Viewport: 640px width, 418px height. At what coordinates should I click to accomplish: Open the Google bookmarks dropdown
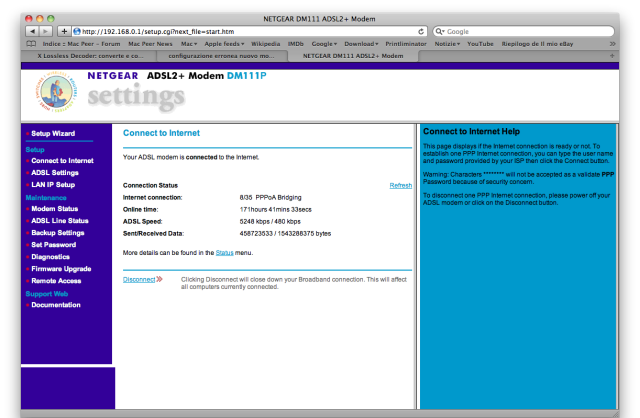click(324, 44)
